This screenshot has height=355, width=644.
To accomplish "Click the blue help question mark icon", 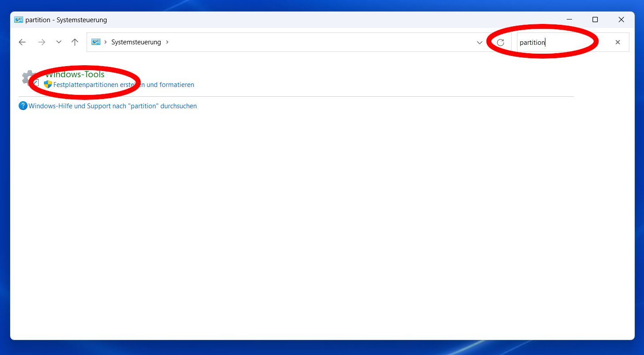I will coord(23,106).
